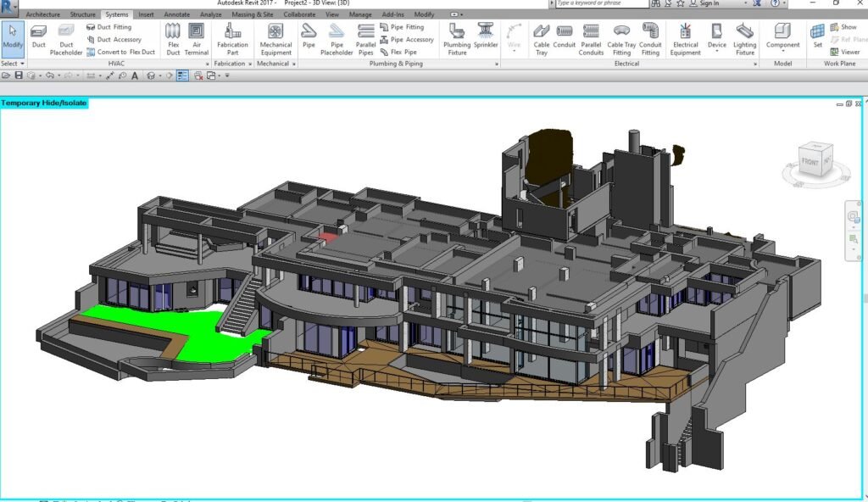Viewport: 868px width, 502px height.
Task: Click the Lighting Fixture tool
Action: point(745,37)
